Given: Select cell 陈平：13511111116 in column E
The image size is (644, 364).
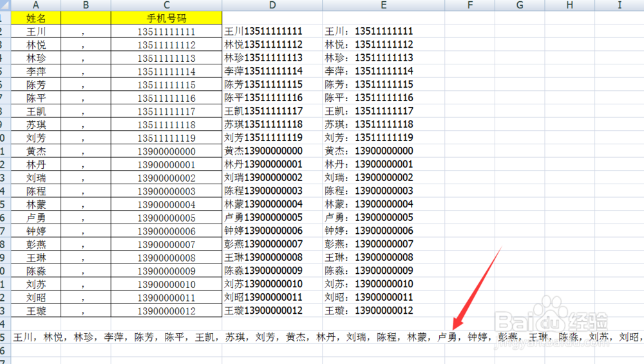Looking at the screenshot, I should [384, 97].
